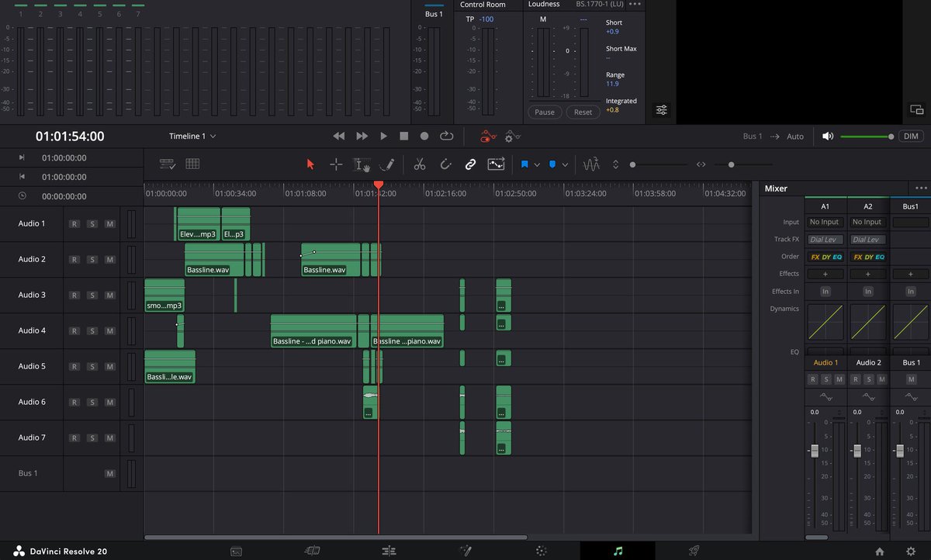This screenshot has width=931, height=560.
Task: Toggle Effects In for mixer A1
Action: coord(825,292)
